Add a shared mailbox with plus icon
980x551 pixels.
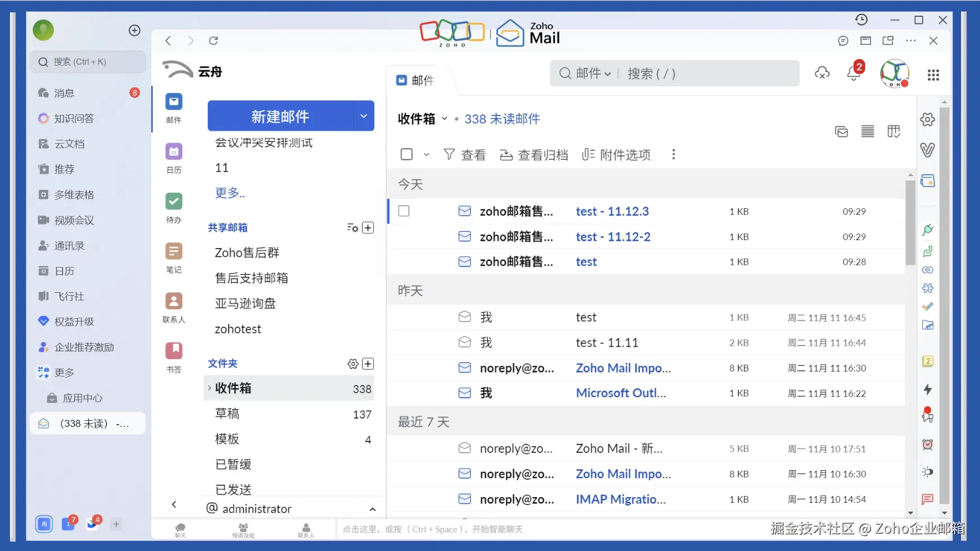pos(368,228)
